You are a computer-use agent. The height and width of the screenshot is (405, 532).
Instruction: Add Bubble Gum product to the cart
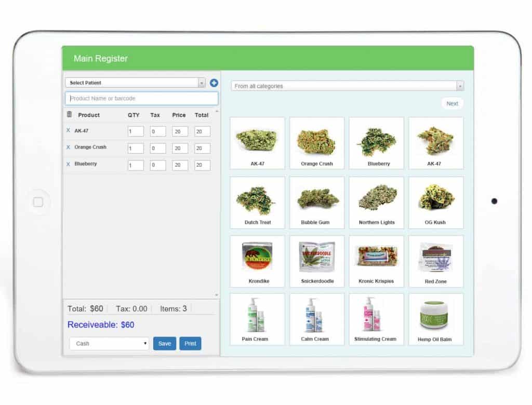[x=317, y=203]
